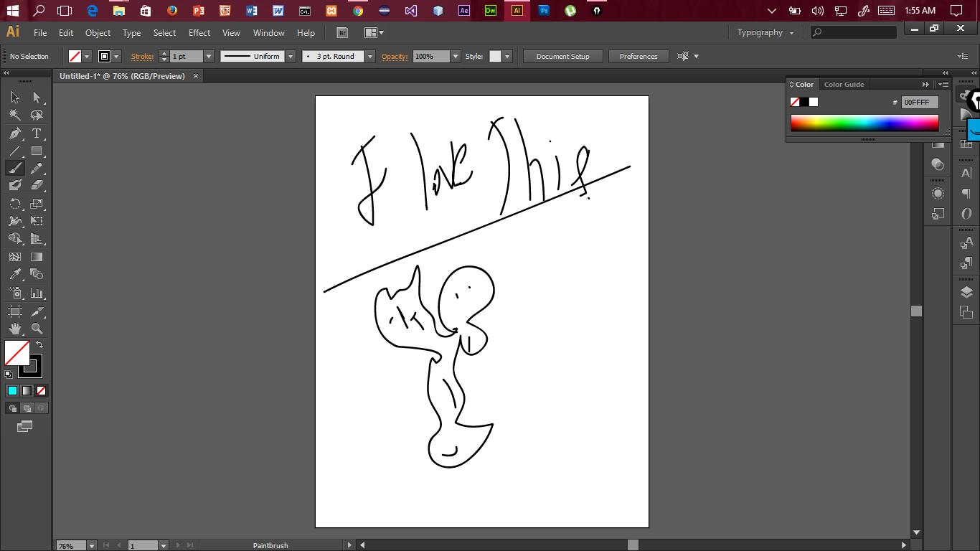Click the hex color value field
Screen dimensions: 980x551
919,103
